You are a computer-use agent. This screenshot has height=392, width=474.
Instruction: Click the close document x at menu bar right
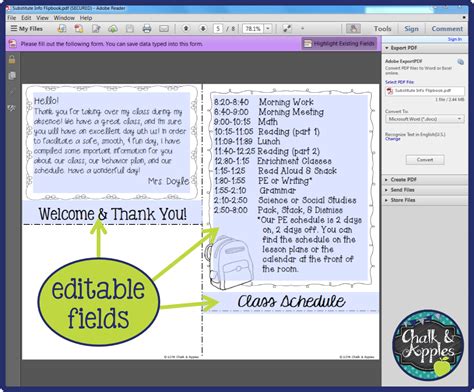(464, 17)
